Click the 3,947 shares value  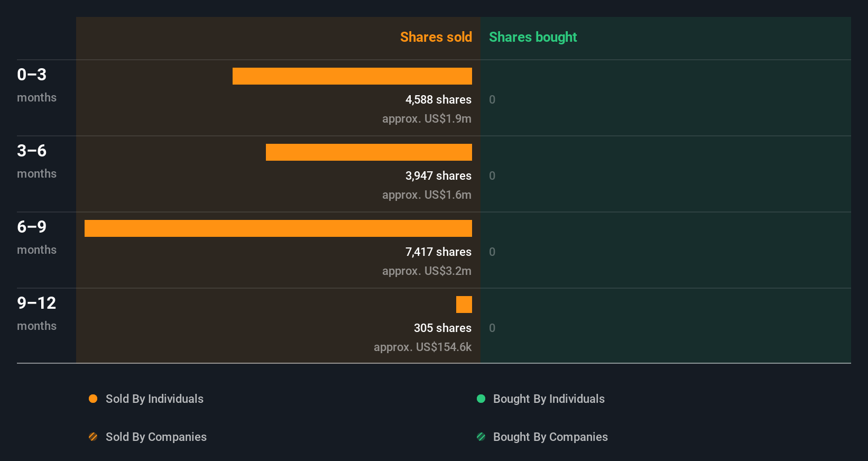click(438, 176)
